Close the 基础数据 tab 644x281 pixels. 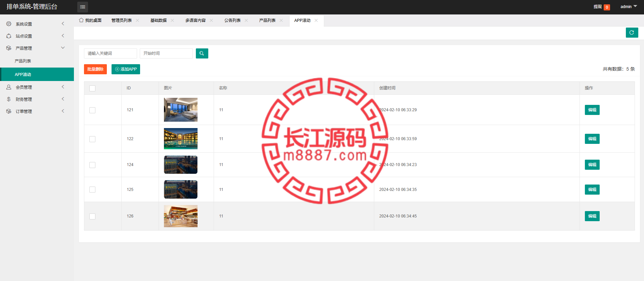172,21
